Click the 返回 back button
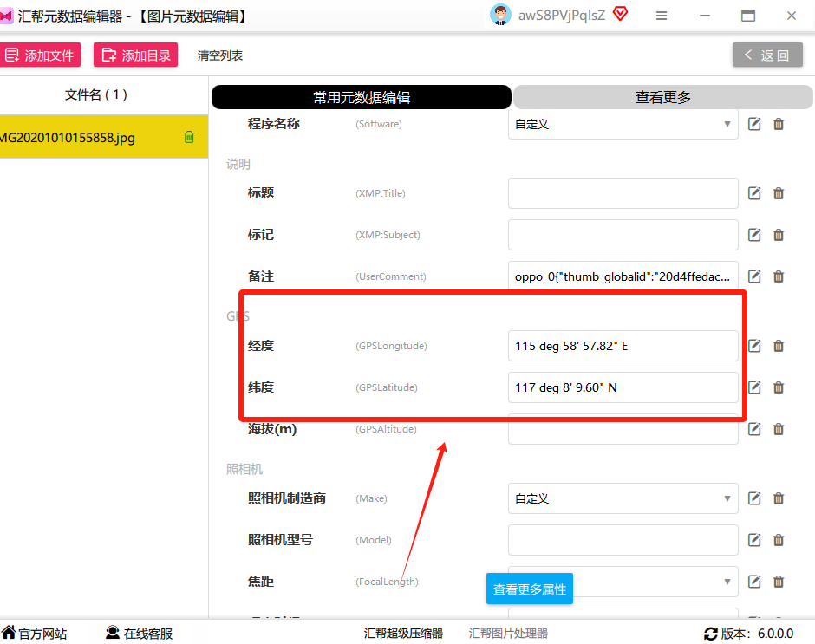 point(767,55)
